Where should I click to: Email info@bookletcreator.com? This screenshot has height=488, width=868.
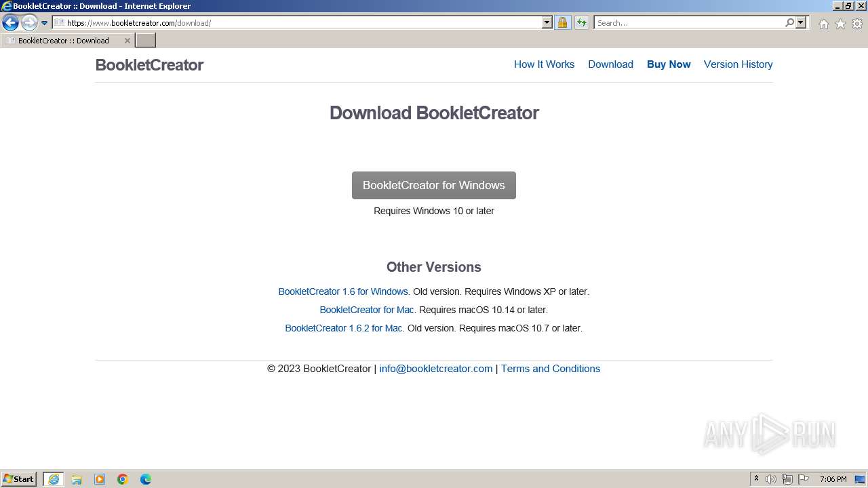pyautogui.click(x=436, y=369)
